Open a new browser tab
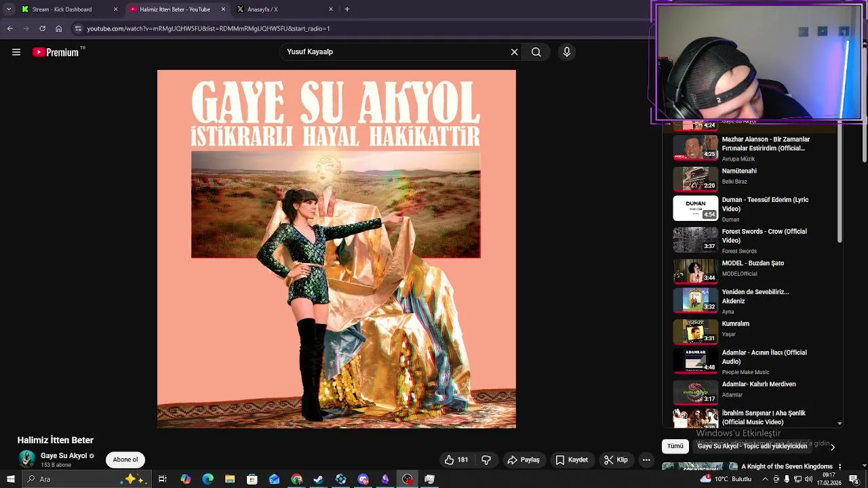 coord(347,9)
